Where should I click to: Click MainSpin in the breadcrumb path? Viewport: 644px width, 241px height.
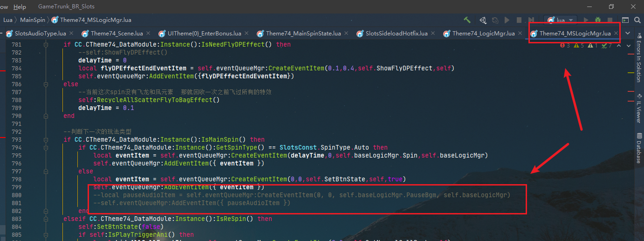point(33,20)
